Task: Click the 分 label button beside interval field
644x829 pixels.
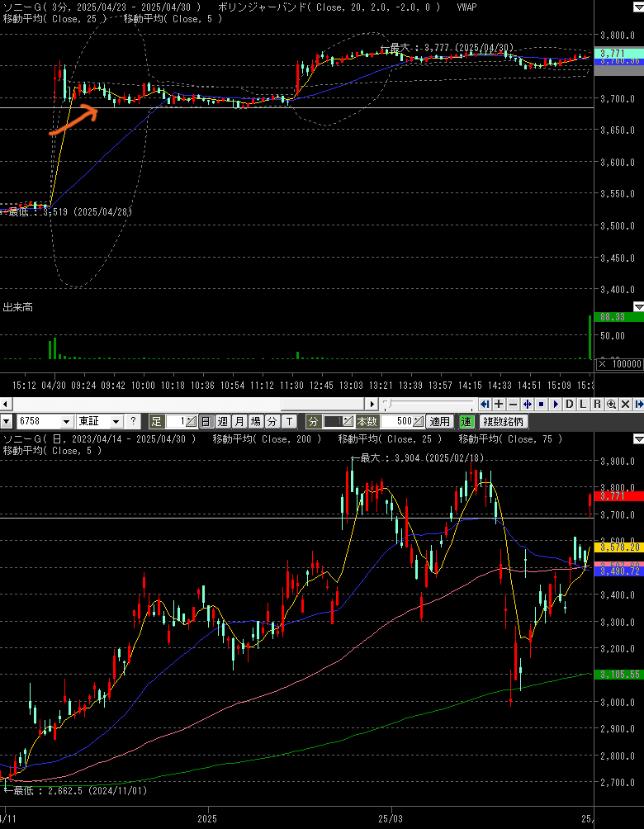Action: pyautogui.click(x=313, y=421)
